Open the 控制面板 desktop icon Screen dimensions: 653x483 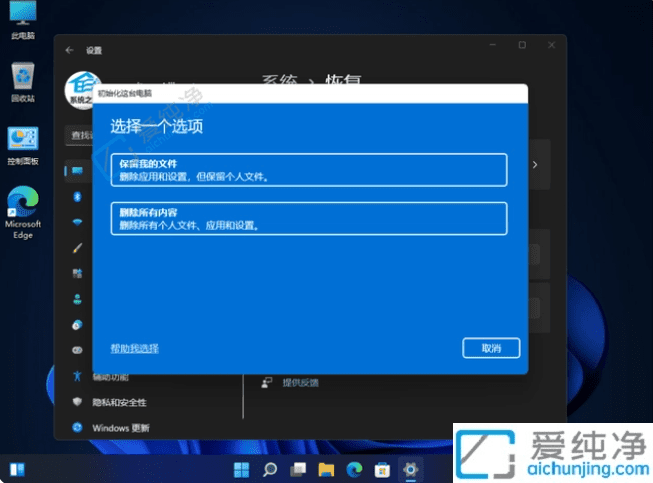tap(23, 146)
